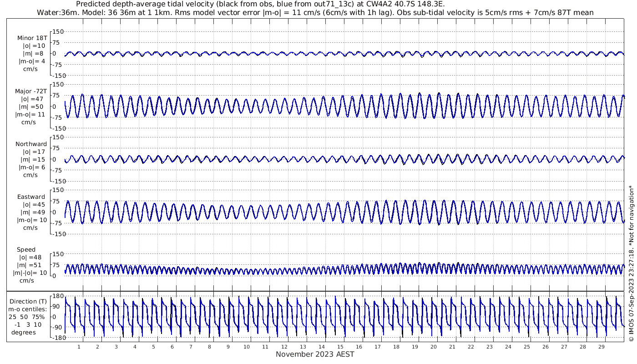
Task: Click the '25 50 75%' centile header
Action: pos(27,317)
